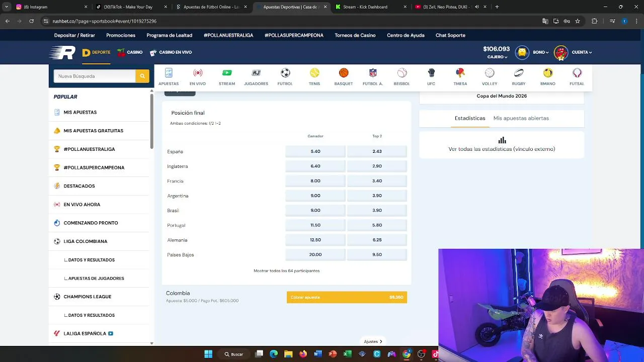The width and height of the screenshot is (644, 362).
Task: Open the Apuestas betting slip icon
Action: [x=169, y=73]
